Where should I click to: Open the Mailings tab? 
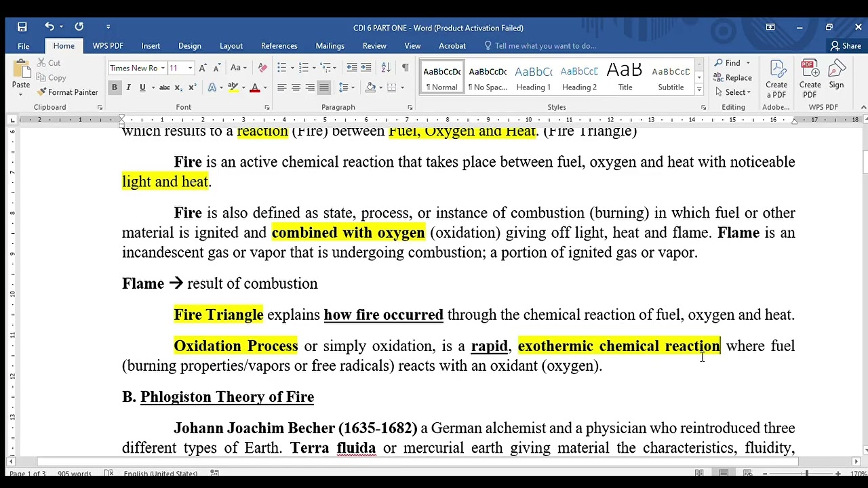click(330, 46)
